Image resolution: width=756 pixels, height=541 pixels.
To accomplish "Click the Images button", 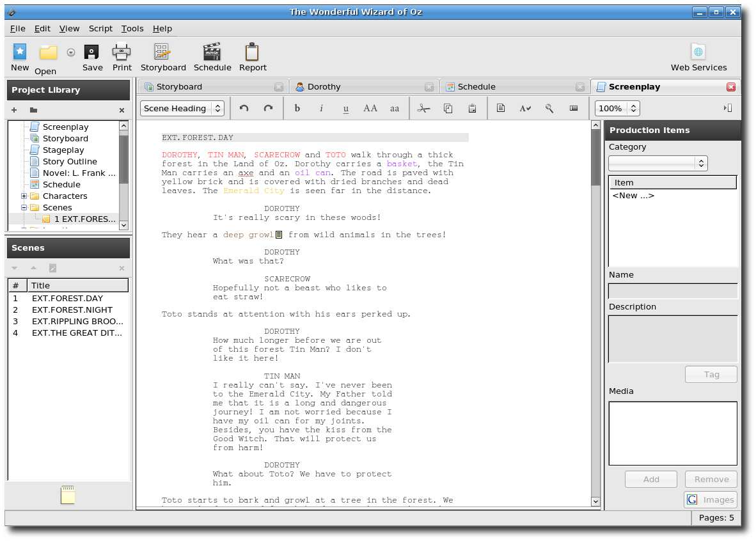I will point(710,499).
